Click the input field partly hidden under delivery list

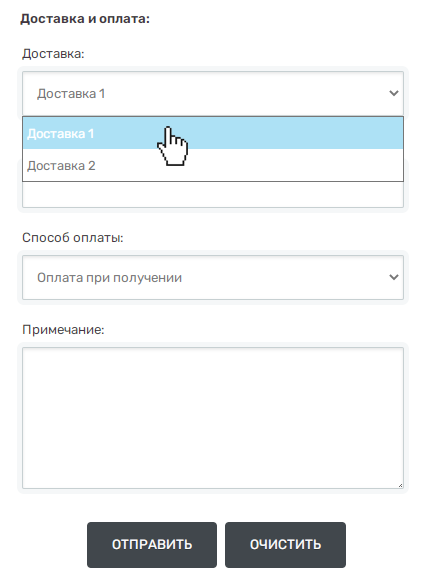point(213,194)
